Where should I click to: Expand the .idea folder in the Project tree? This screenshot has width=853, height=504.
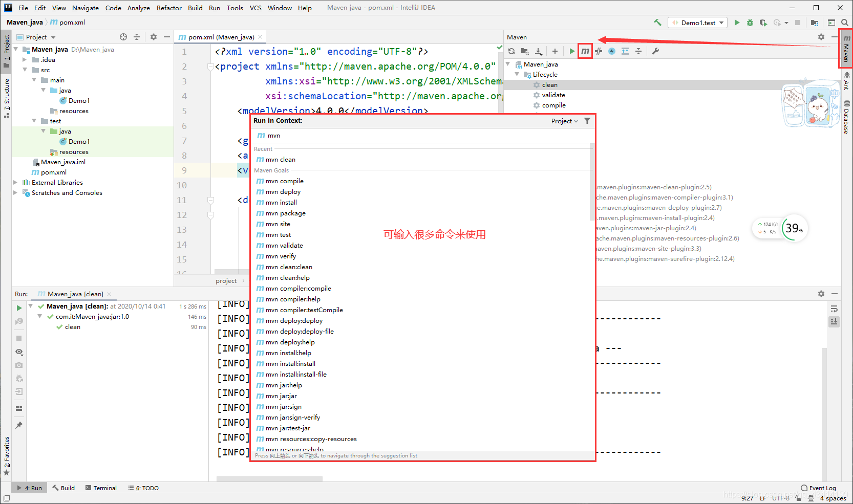[x=25, y=60]
